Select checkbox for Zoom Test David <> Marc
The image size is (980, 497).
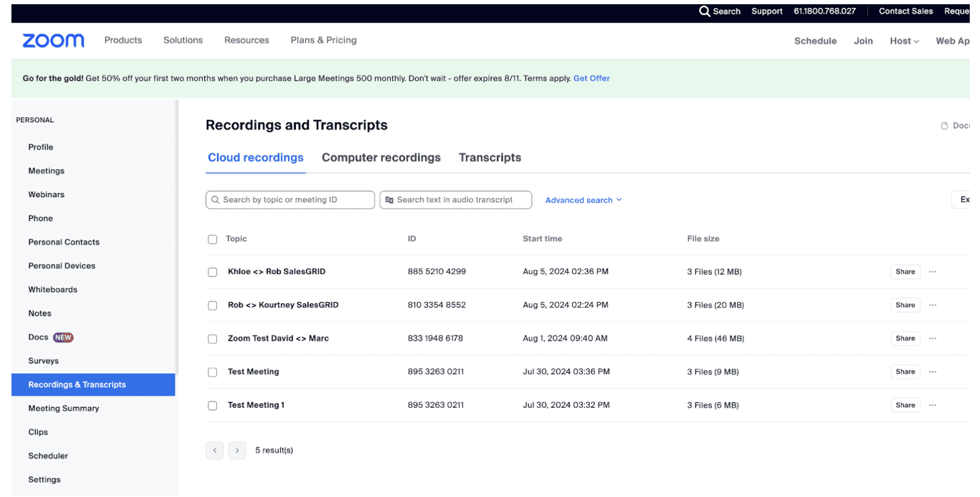point(212,339)
